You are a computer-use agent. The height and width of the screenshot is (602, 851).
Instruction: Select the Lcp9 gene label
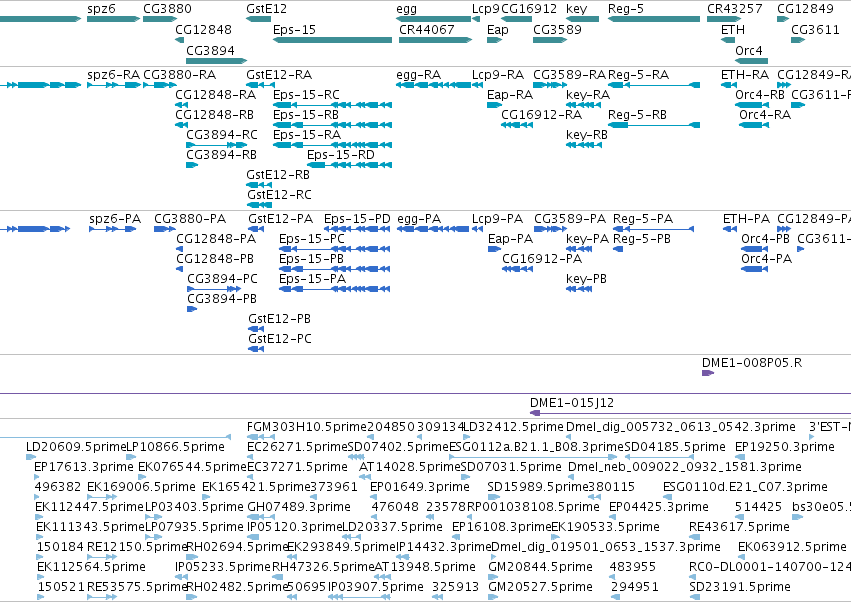tap(485, 9)
